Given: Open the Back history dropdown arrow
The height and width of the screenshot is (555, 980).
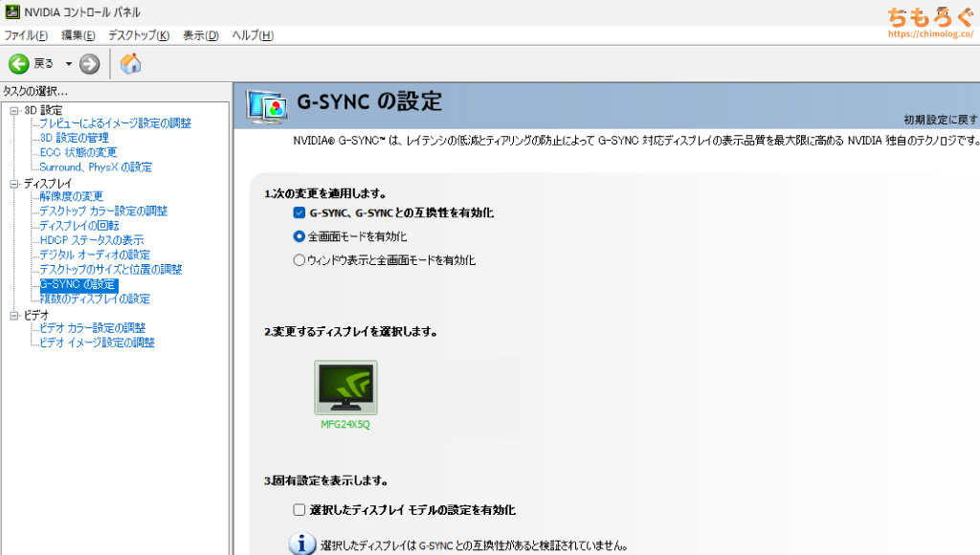Looking at the screenshot, I should click(x=69, y=64).
